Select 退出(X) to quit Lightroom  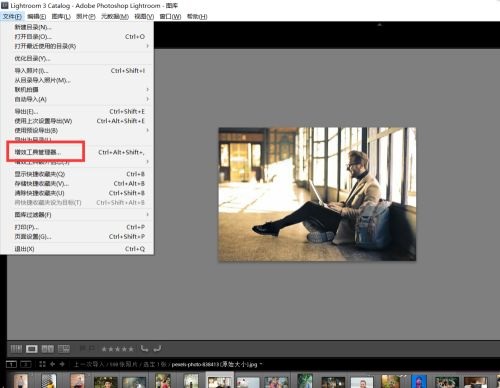77,249
